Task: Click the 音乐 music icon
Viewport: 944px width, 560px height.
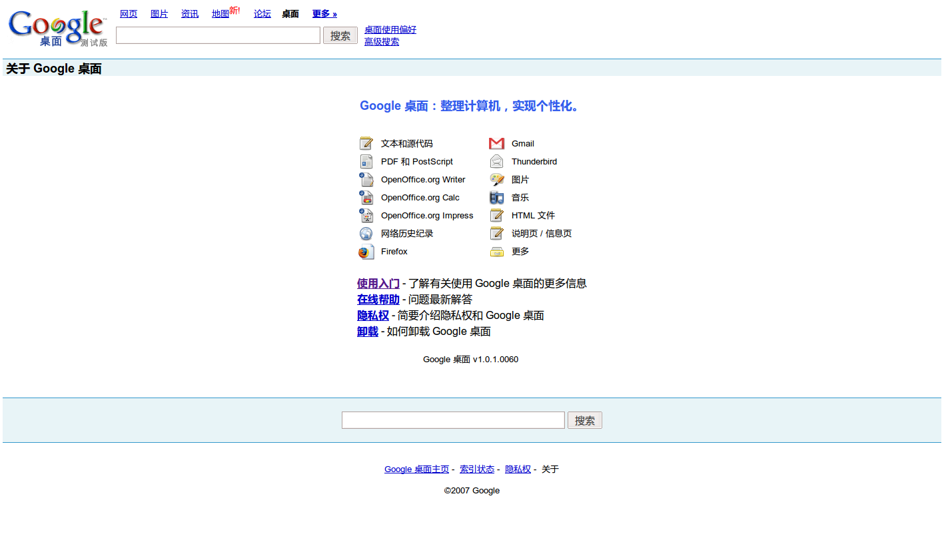Action: point(496,197)
